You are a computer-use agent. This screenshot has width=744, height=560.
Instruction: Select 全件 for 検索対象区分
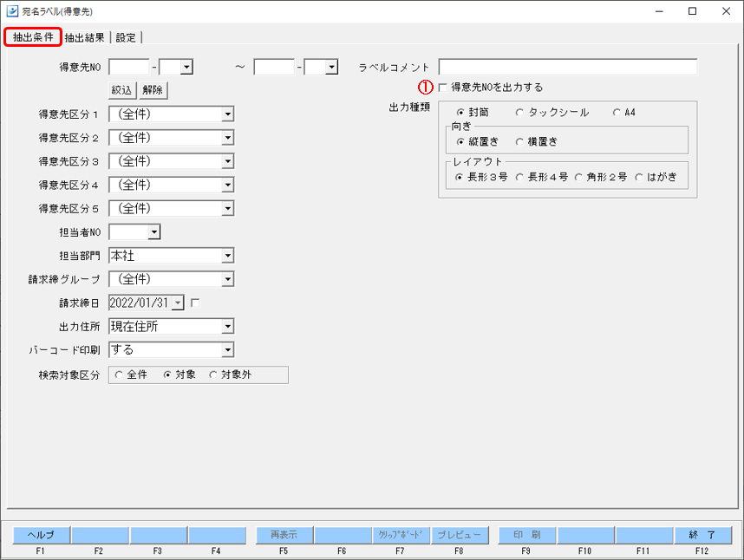click(131, 374)
